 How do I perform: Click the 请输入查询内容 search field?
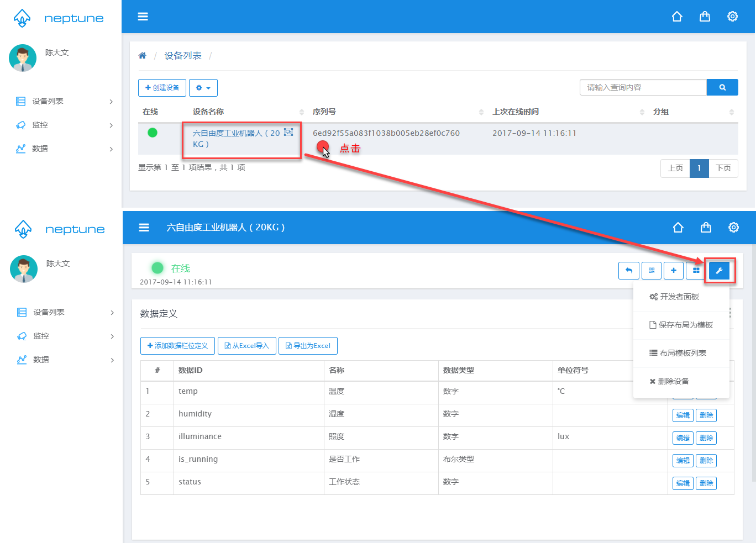(643, 87)
